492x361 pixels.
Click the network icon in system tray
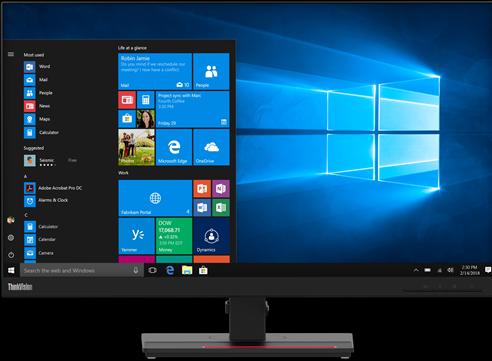tap(439, 270)
